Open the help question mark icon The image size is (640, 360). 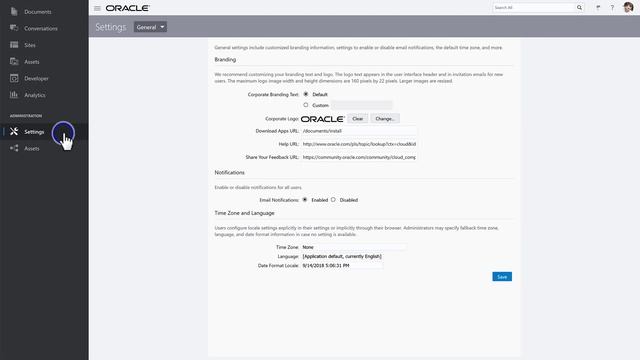(x=612, y=8)
